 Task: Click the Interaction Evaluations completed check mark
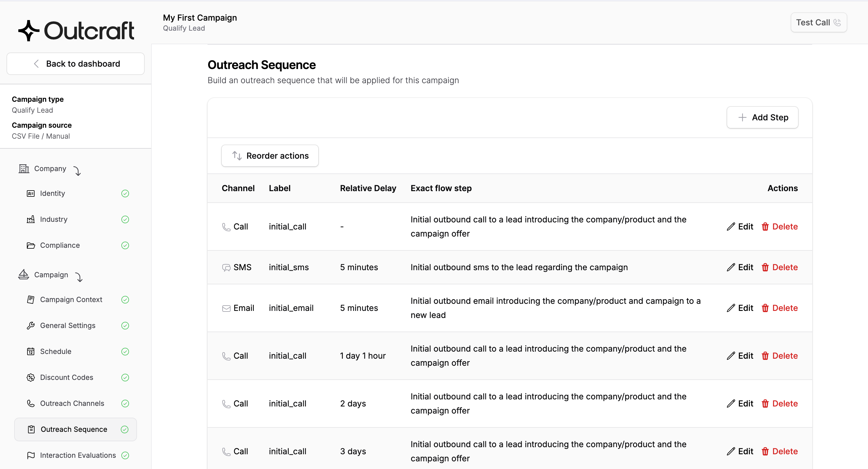[125, 455]
